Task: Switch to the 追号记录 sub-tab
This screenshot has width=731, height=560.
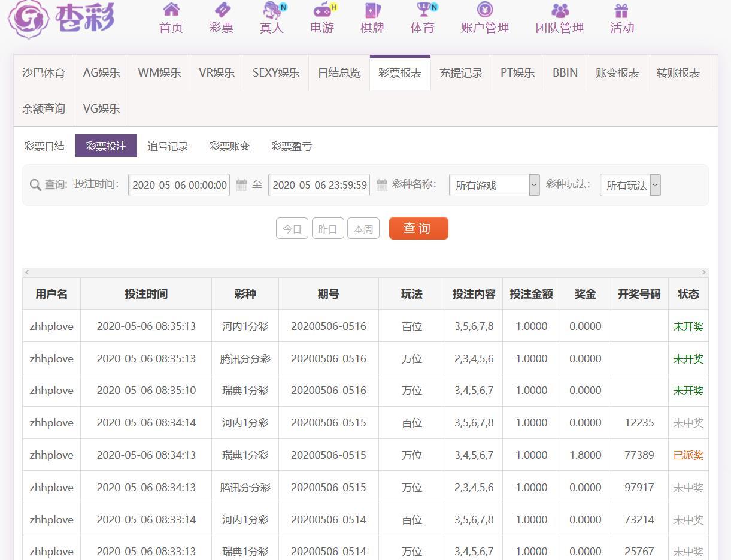Action: pos(168,146)
